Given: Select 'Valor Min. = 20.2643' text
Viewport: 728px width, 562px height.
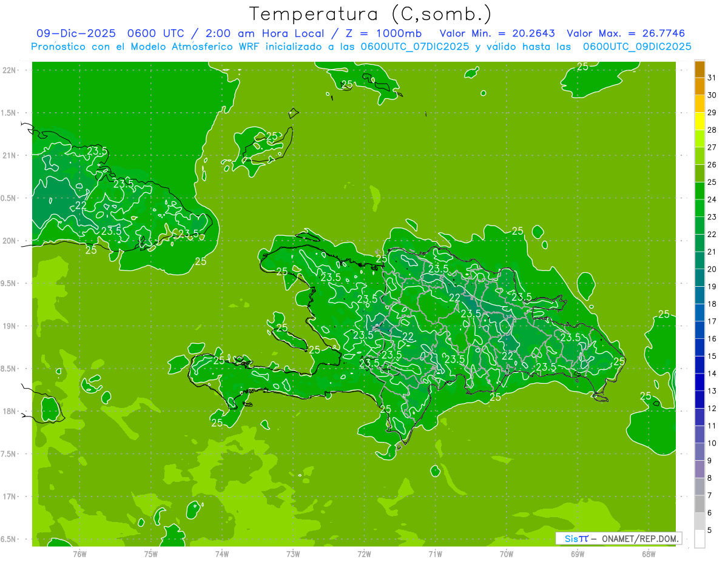Looking at the screenshot, I should pos(497,33).
